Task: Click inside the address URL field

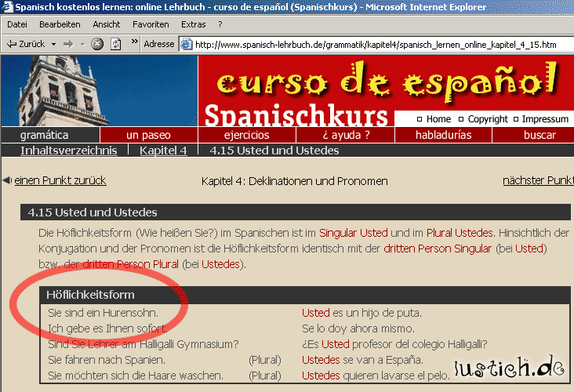Action: pos(376,44)
